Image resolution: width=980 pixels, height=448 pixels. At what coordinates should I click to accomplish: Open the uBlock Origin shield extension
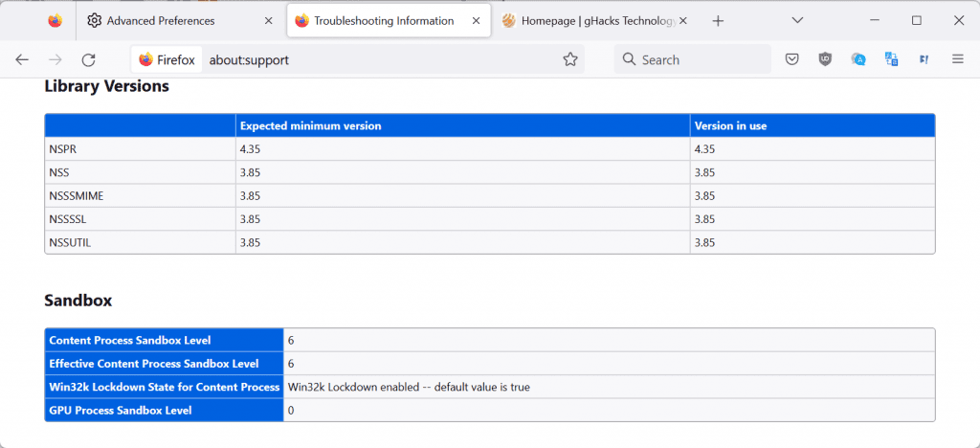click(825, 59)
